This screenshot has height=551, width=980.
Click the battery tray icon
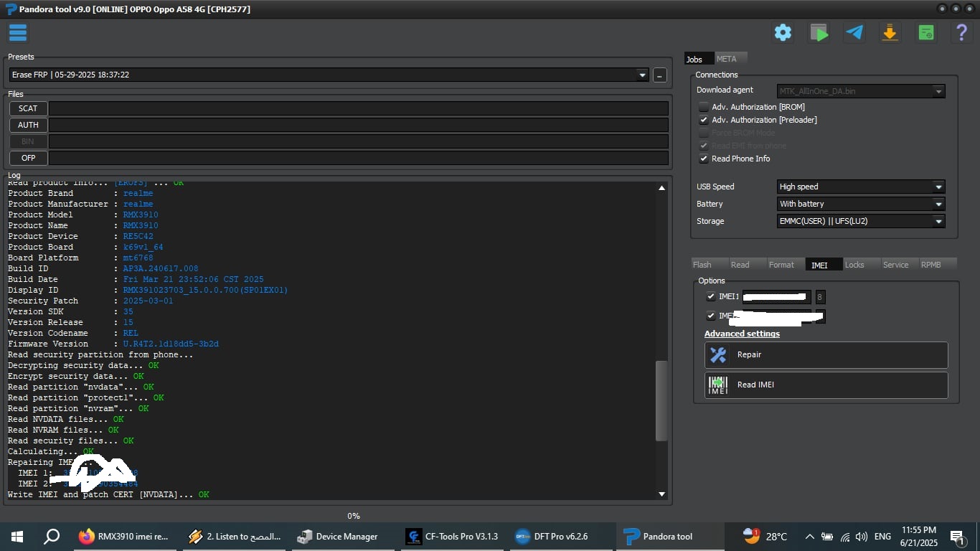coord(827,537)
